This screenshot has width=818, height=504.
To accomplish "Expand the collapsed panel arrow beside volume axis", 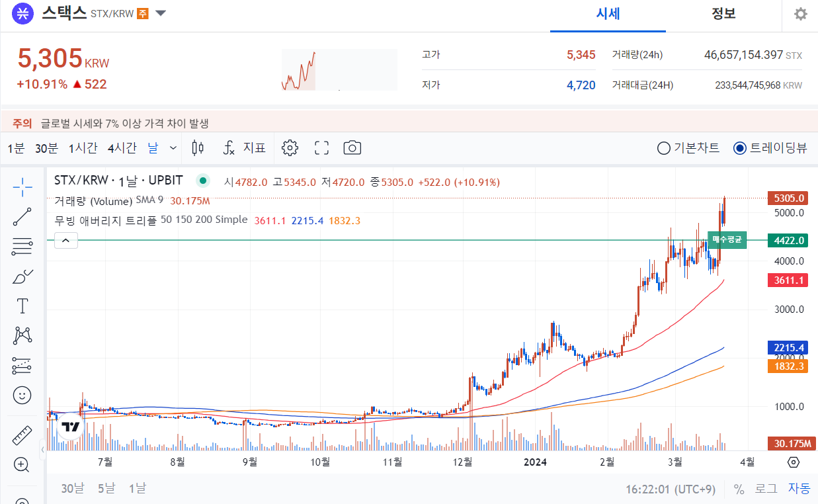I will pos(43,450).
